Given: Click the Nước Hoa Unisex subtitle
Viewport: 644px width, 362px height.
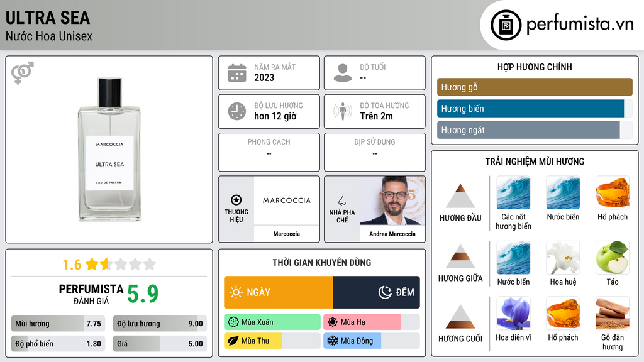Looking at the screenshot, I should tap(49, 36).
